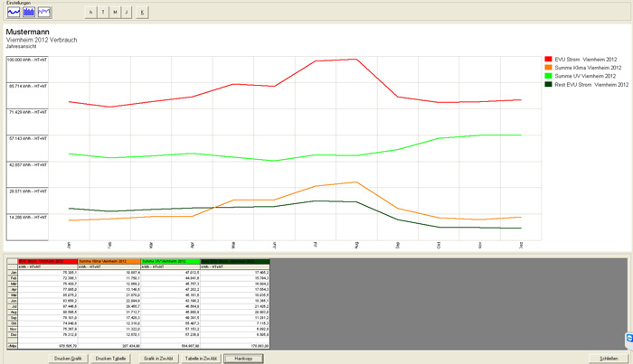Choose the 'J' yearly view button
Image resolution: width=633 pixels, height=364 pixels.
pos(128,13)
